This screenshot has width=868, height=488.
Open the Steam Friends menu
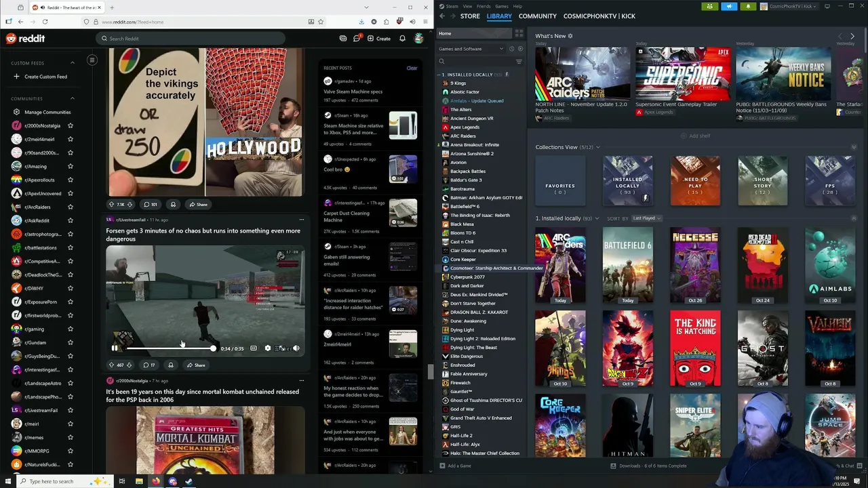coord(484,6)
